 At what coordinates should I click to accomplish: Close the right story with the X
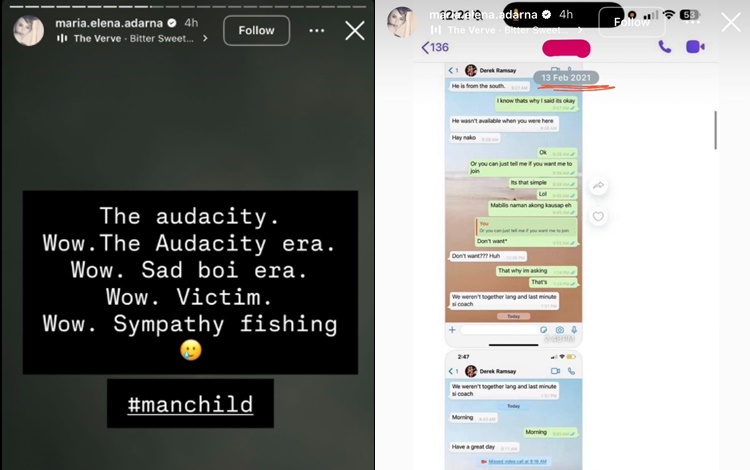(x=731, y=22)
